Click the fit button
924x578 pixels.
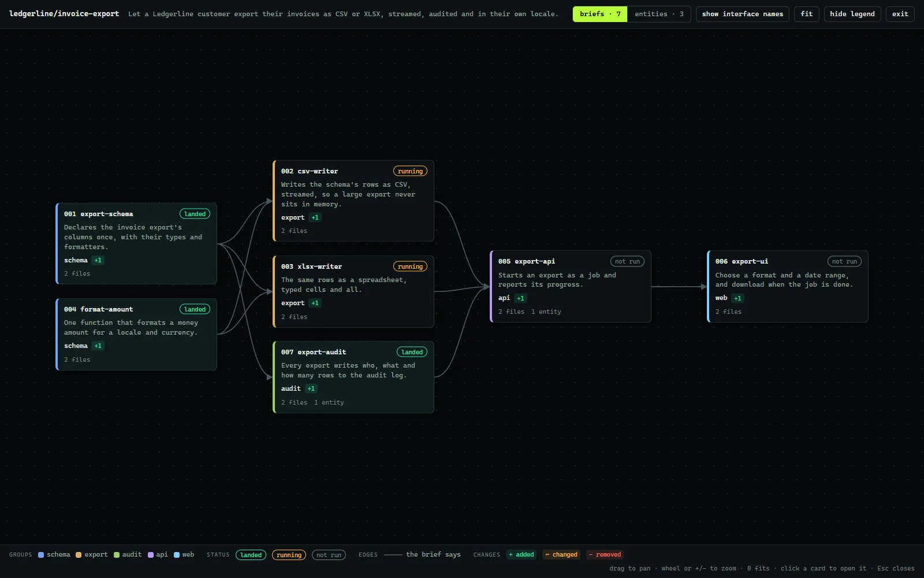click(x=807, y=14)
